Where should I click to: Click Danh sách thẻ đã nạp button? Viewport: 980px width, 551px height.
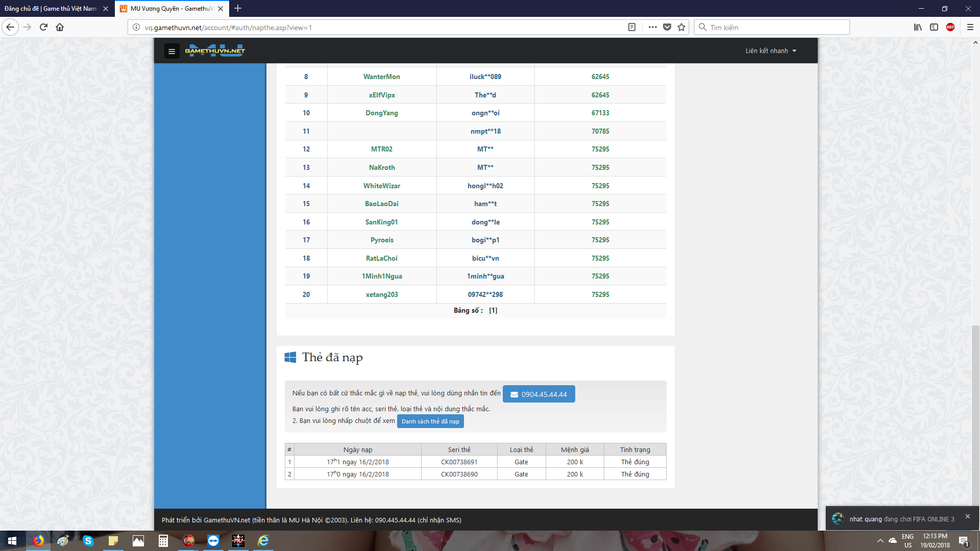coord(430,421)
